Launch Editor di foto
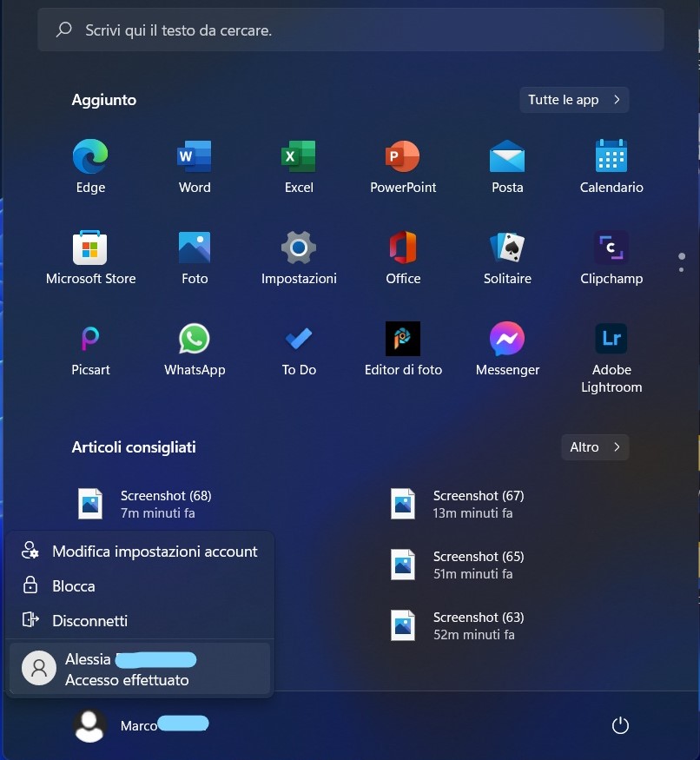The image size is (700, 760). click(403, 348)
